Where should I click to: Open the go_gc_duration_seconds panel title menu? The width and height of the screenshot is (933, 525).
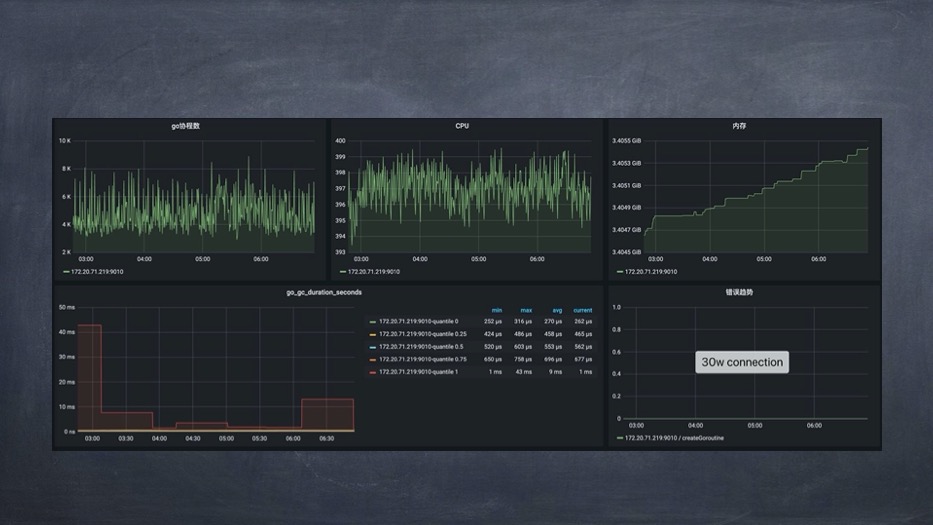tap(324, 292)
